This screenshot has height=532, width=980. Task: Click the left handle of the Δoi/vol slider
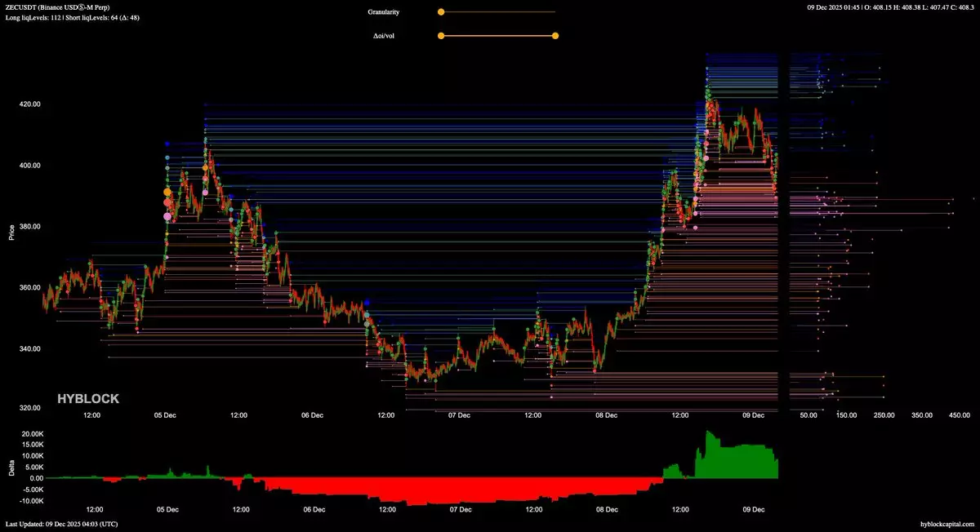[441, 36]
